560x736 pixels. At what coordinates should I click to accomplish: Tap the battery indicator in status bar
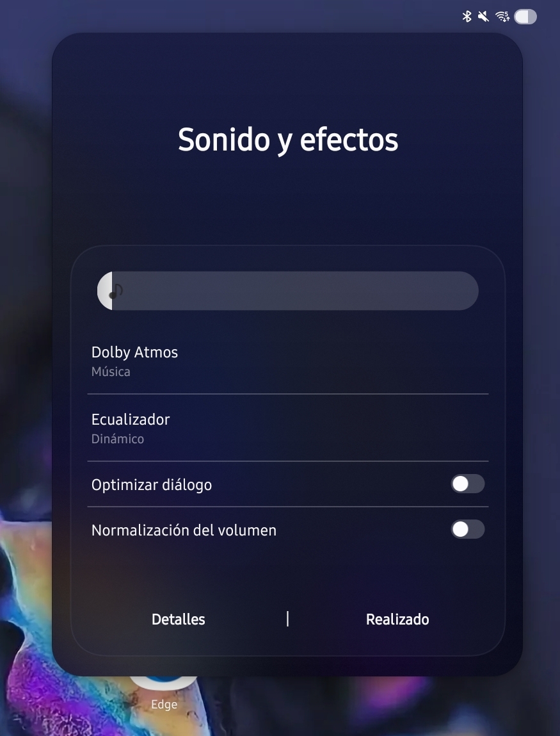(x=525, y=17)
